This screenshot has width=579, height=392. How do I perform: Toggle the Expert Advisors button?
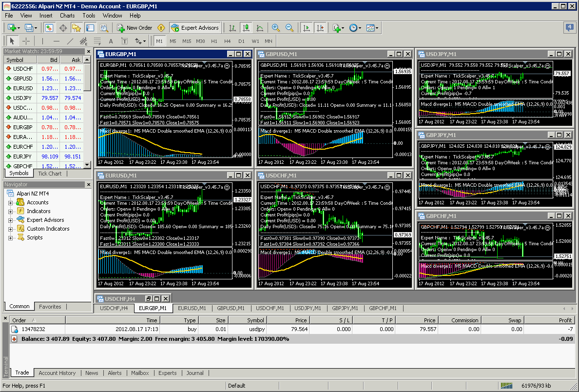pos(195,28)
